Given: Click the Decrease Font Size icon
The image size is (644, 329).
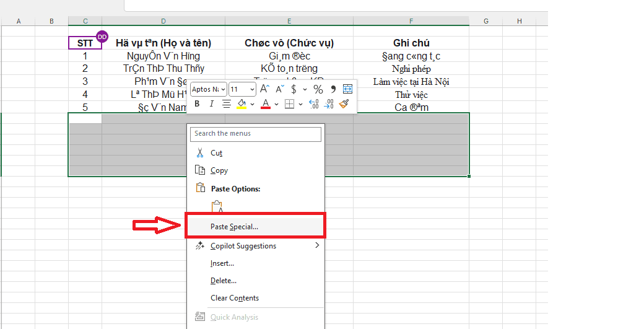Looking at the screenshot, I should (278, 89).
